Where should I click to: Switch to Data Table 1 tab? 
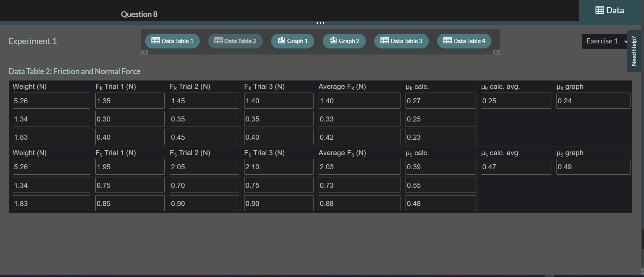pyautogui.click(x=172, y=41)
